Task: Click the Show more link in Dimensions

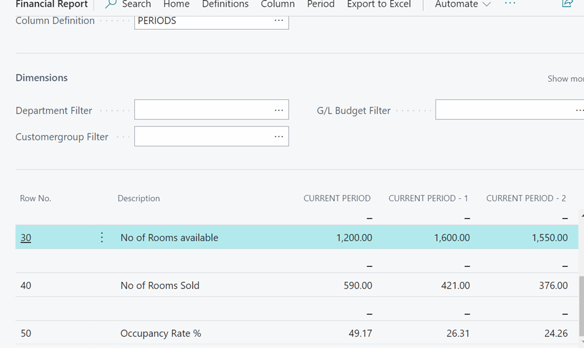Action: 565,79
